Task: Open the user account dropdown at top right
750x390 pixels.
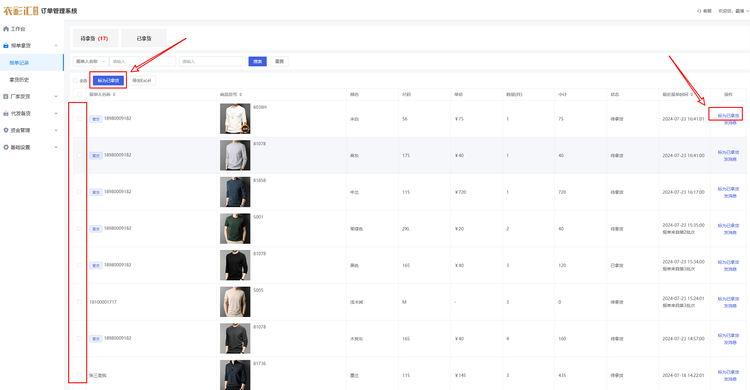Action: coord(734,11)
